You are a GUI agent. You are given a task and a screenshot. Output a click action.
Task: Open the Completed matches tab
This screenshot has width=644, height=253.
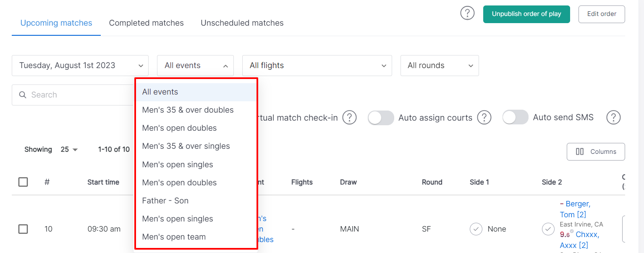(146, 23)
